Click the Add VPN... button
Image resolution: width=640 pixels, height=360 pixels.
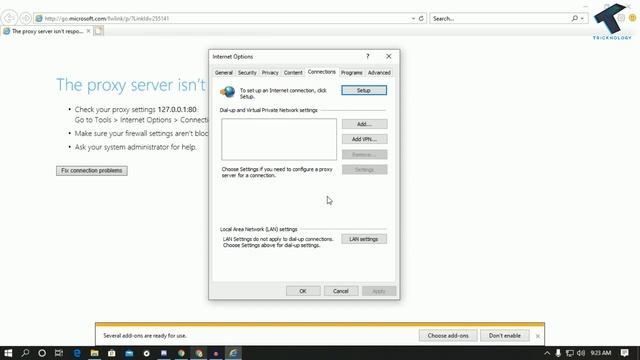pyautogui.click(x=364, y=139)
